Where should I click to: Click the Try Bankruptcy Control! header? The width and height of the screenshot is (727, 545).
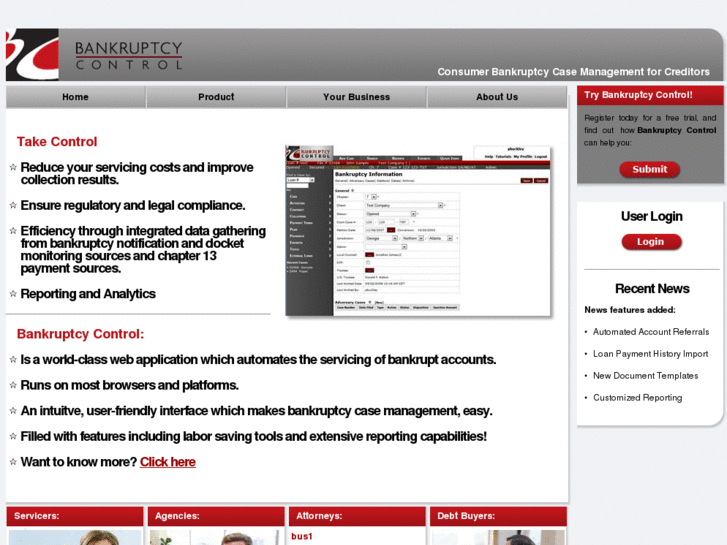pos(650,95)
